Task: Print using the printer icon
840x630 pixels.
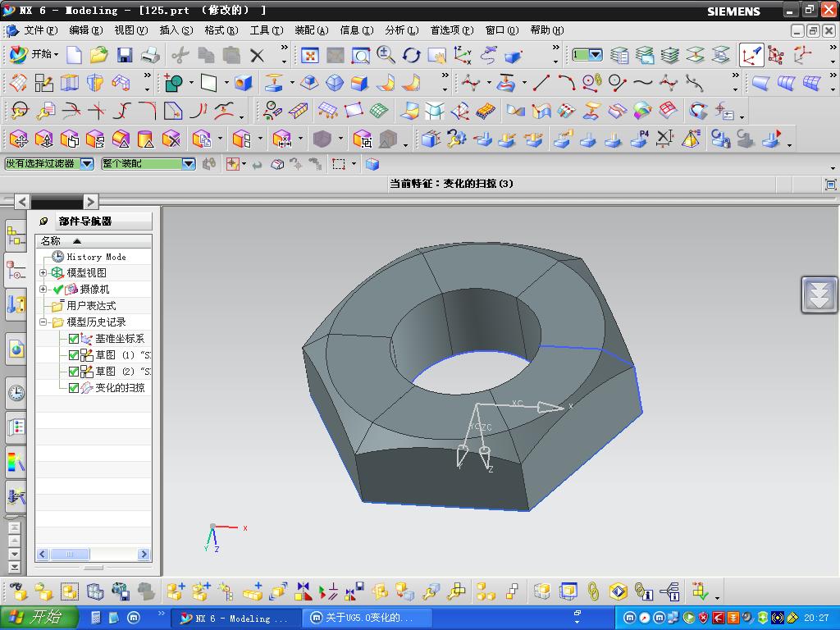Action: click(151, 55)
